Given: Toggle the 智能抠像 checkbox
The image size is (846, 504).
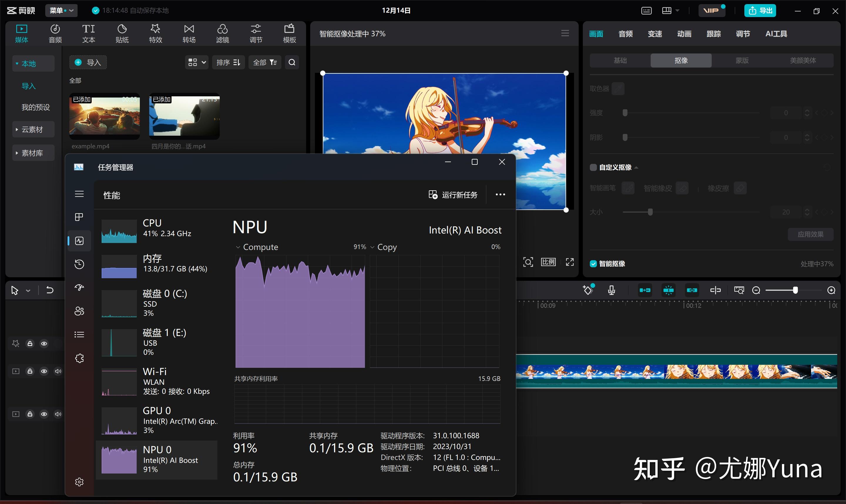Looking at the screenshot, I should click(x=593, y=264).
